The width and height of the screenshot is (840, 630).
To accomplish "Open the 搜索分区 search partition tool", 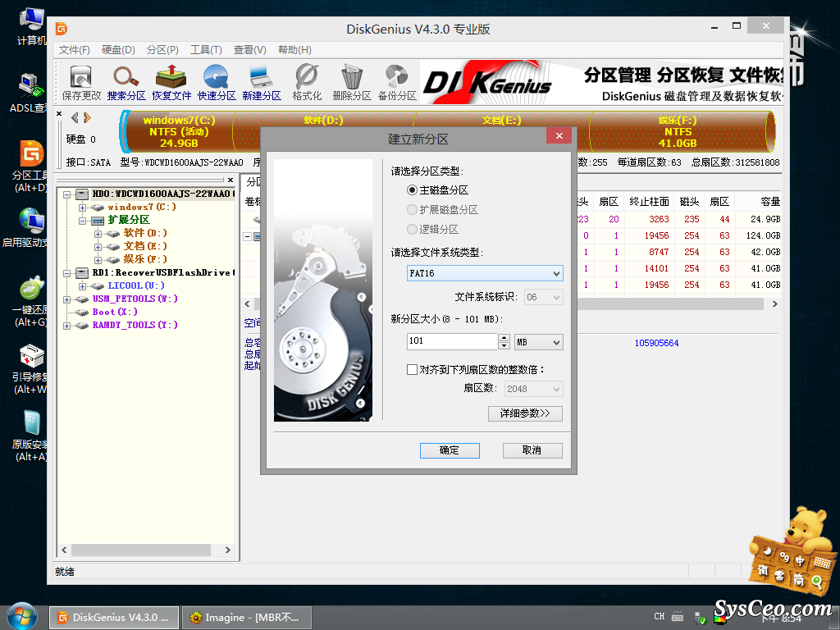I will click(x=126, y=83).
